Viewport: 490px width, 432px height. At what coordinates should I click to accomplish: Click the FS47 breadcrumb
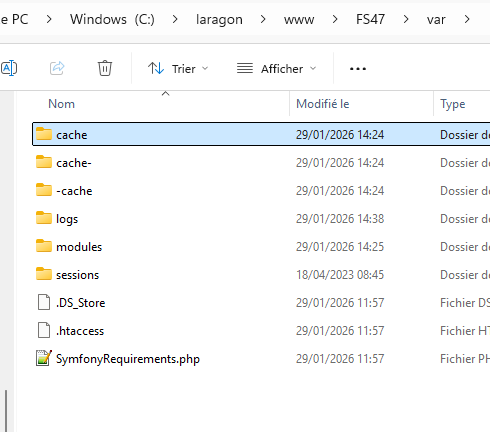(x=370, y=19)
